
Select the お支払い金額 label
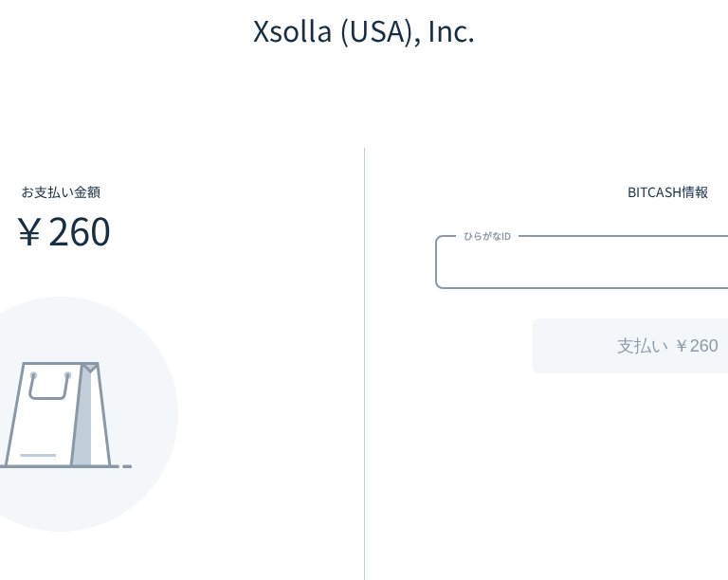pyautogui.click(x=61, y=192)
